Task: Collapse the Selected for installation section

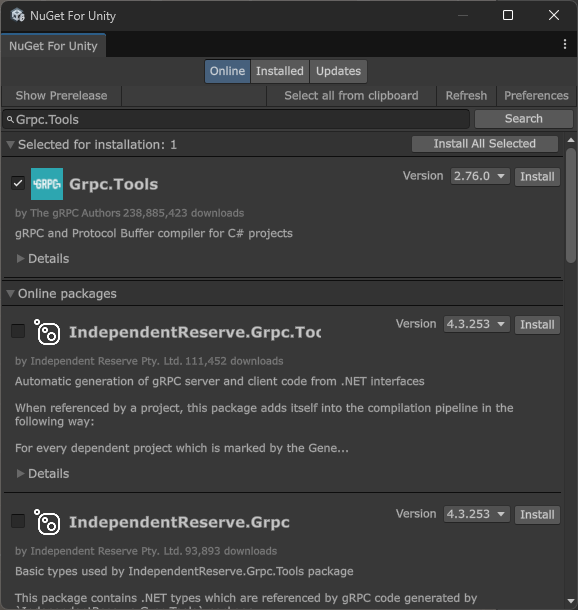Action: 11,145
